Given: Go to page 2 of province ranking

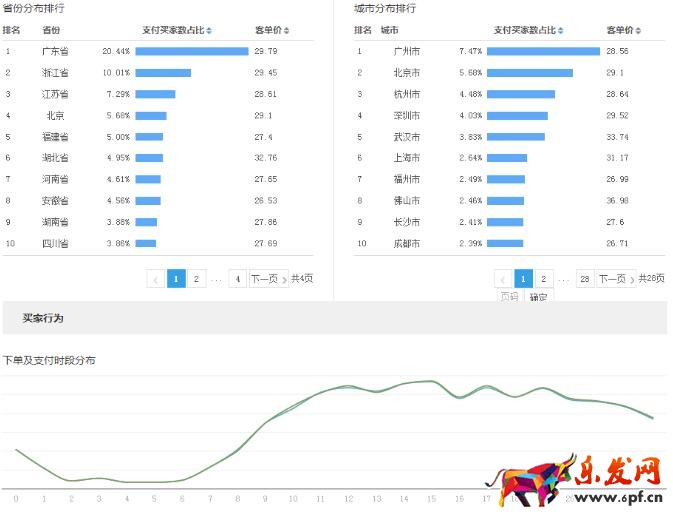Looking at the screenshot, I should point(196,279).
